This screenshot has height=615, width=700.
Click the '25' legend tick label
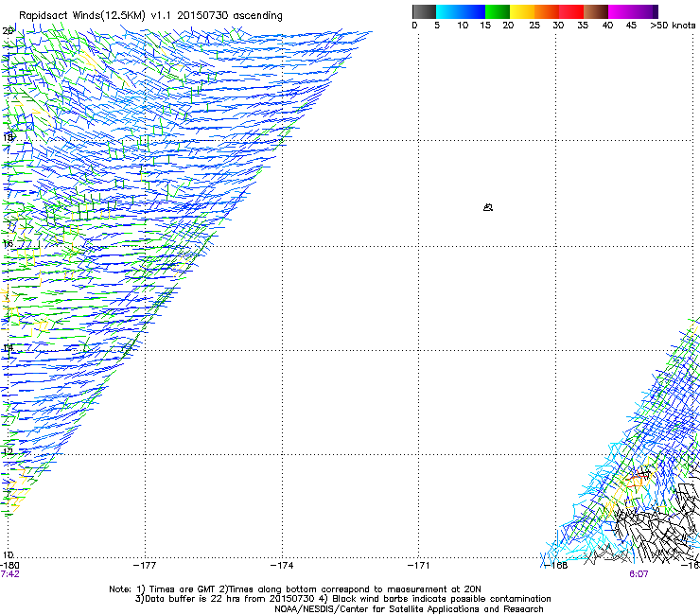click(534, 26)
